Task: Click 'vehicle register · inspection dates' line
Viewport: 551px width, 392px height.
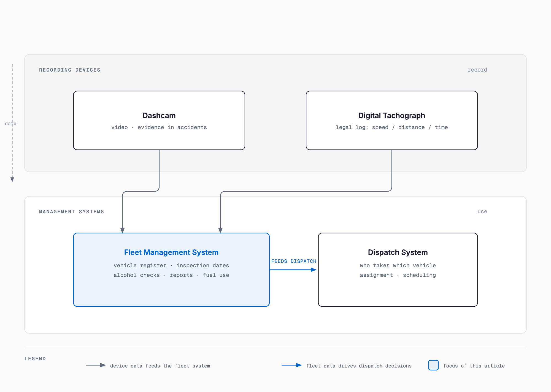Action: tap(171, 265)
